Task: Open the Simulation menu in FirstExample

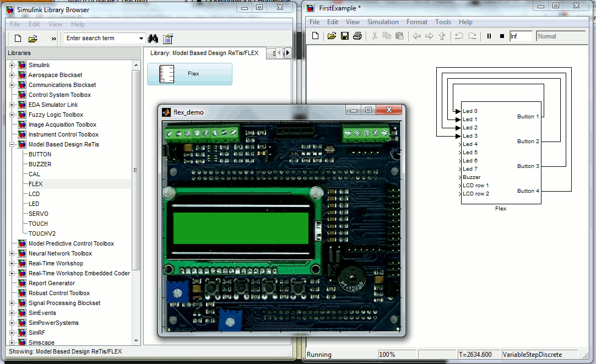Action: 383,22
